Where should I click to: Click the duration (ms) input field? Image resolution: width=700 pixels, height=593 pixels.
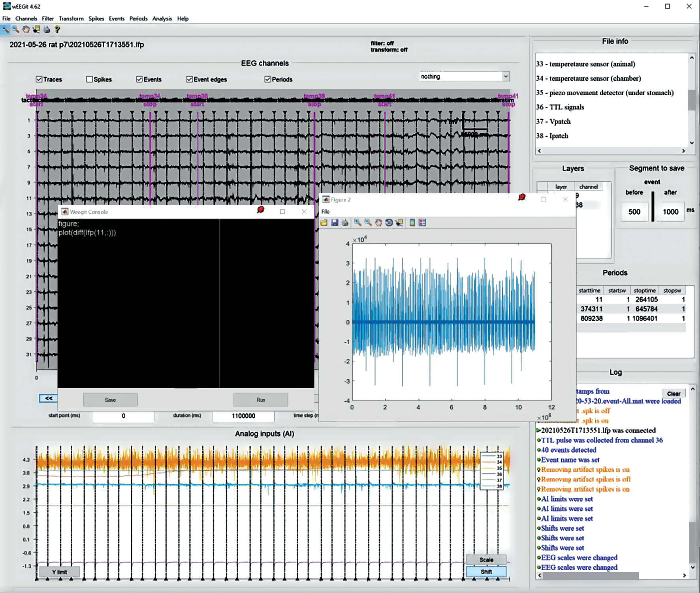pos(243,416)
